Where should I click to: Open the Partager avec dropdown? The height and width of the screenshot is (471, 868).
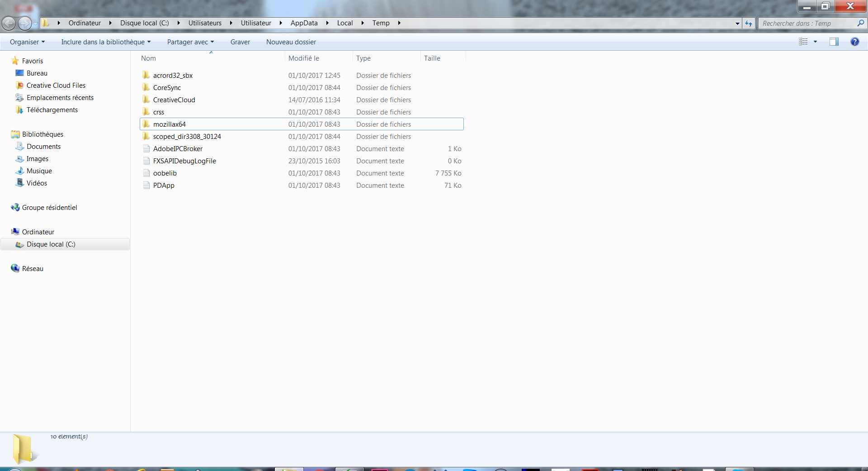190,42
